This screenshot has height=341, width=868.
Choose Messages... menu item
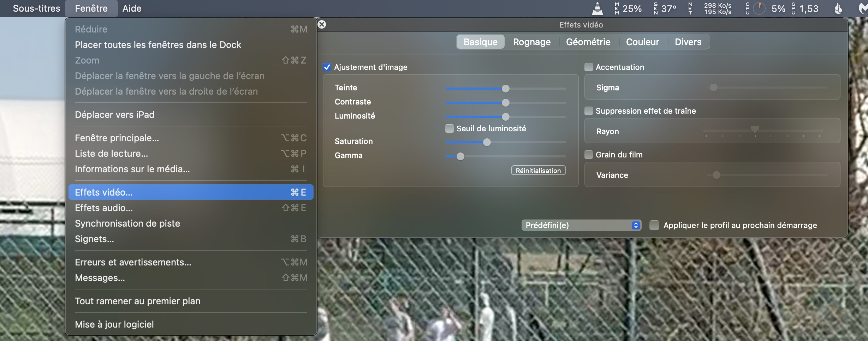[x=191, y=278]
